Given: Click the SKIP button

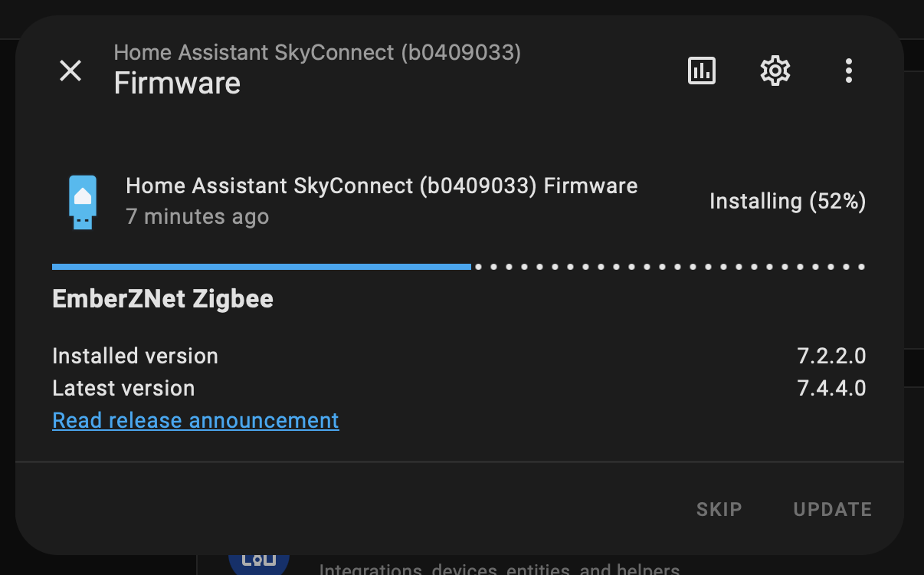Looking at the screenshot, I should pyautogui.click(x=719, y=509).
